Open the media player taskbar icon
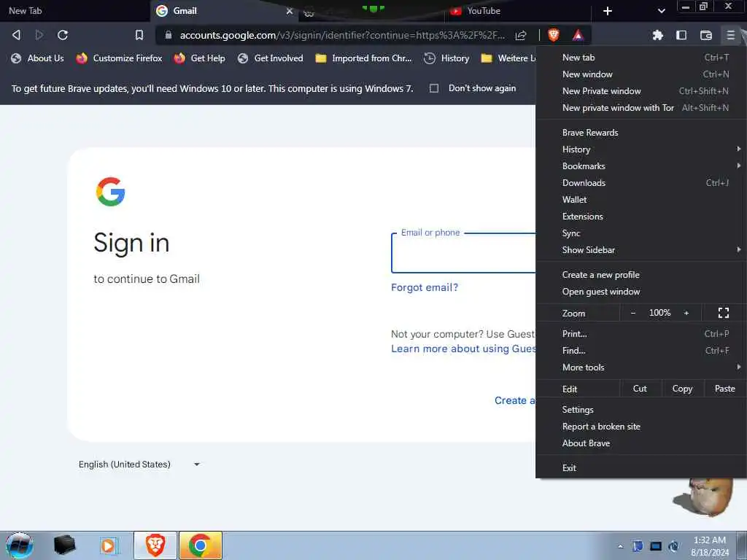747x560 pixels. 109,545
